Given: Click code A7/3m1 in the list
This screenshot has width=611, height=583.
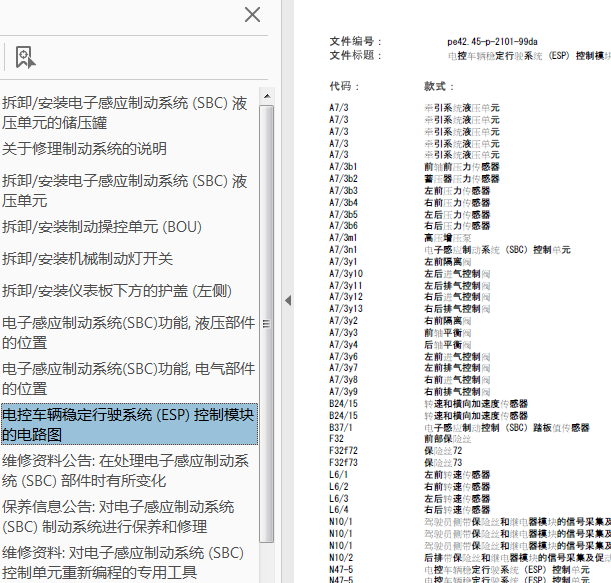Looking at the screenshot, I should point(343,238).
